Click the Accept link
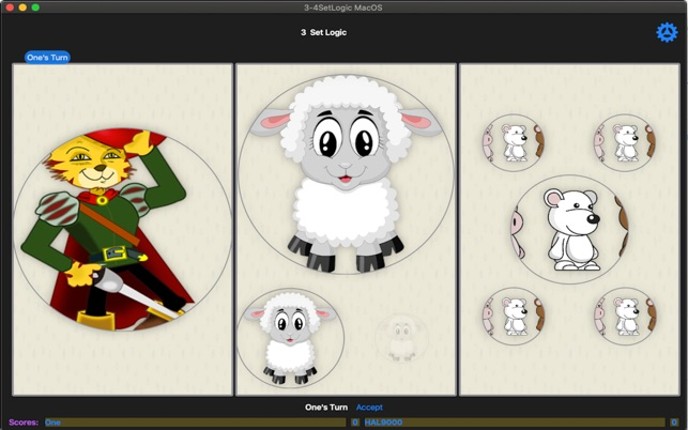The height and width of the screenshot is (430, 688). [369, 407]
